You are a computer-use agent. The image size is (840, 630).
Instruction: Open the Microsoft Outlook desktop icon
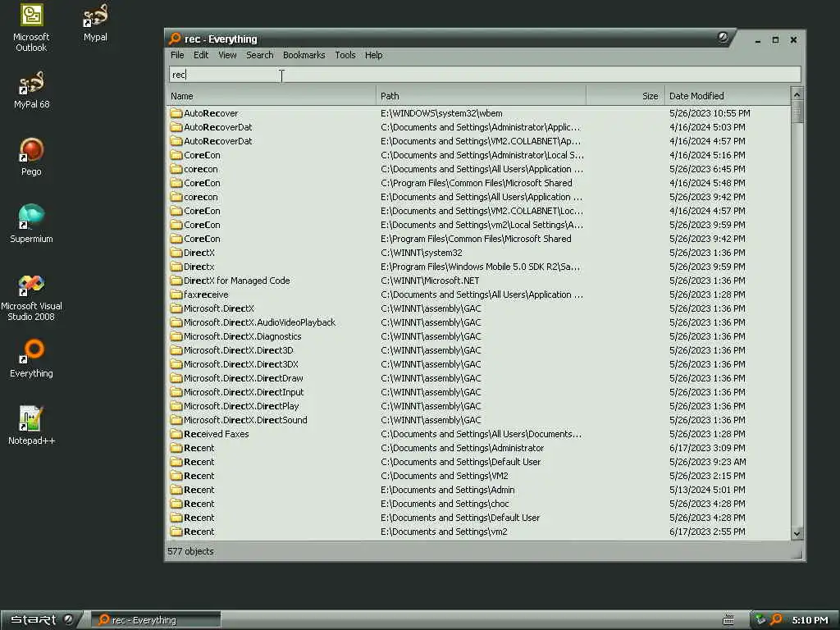tap(31, 27)
